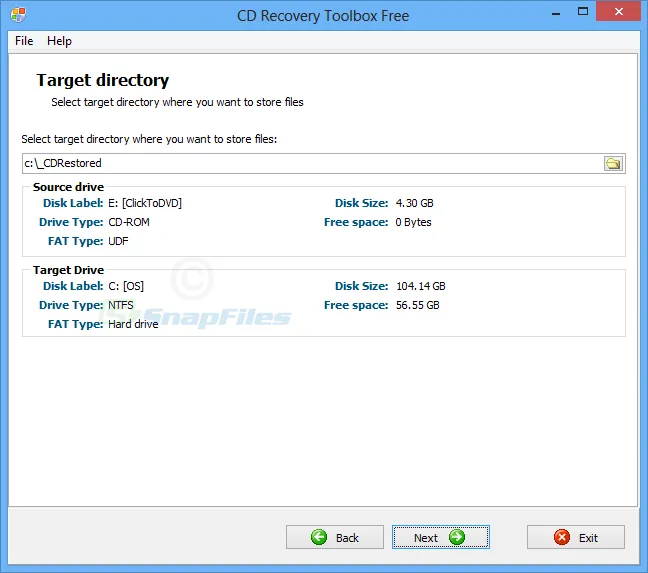This screenshot has width=648, height=573.
Task: Click the CD Recovery Toolbox app icon
Action: (x=19, y=15)
